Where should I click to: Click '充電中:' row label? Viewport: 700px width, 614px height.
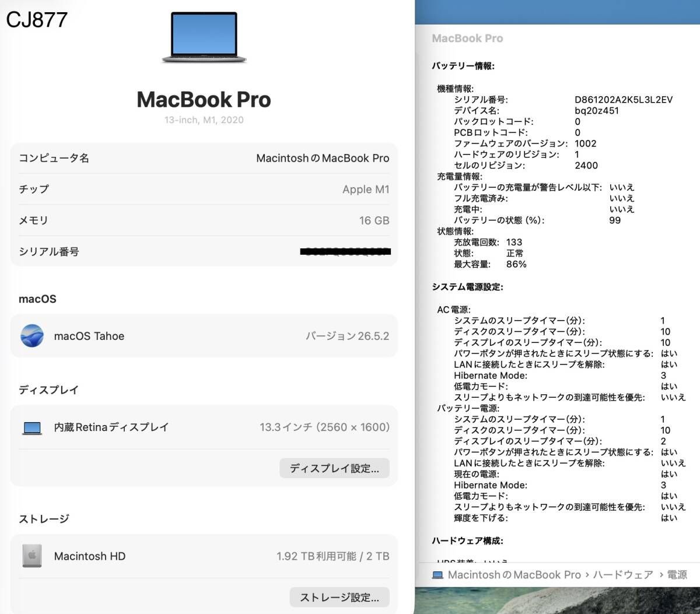coord(468,209)
